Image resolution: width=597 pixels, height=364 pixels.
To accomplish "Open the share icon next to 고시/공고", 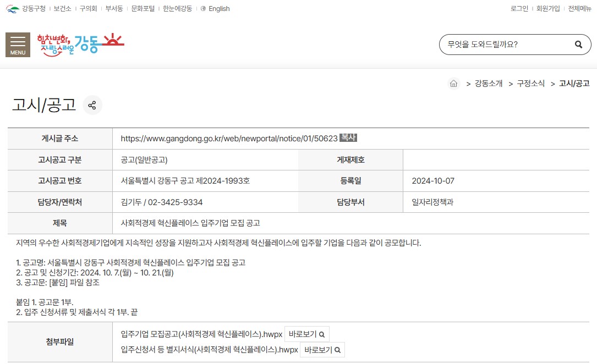I will [92, 105].
